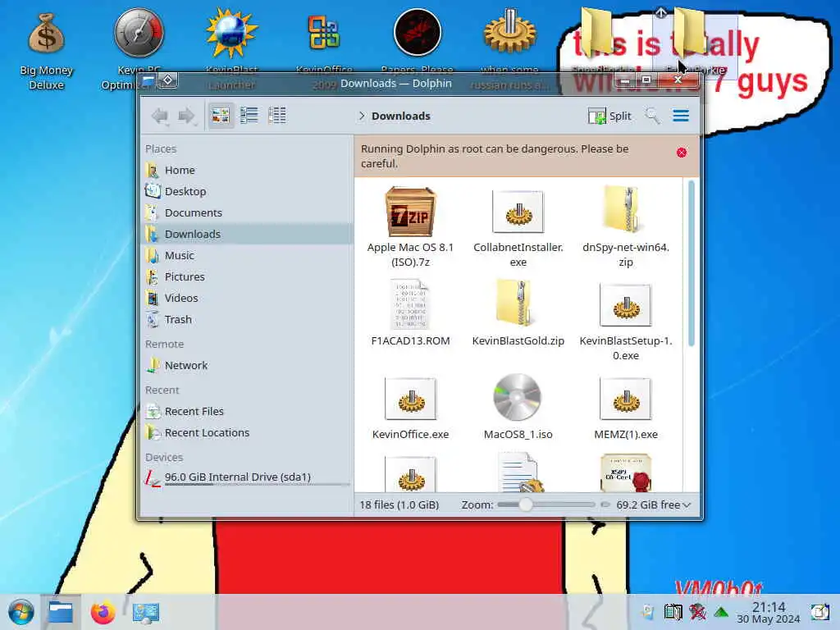840x630 pixels.
Task: Open Music in Places panel
Action: pos(246,256)
